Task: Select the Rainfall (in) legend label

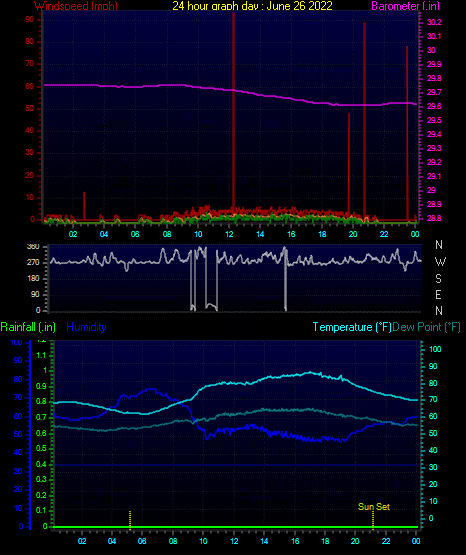Action: coord(28,327)
